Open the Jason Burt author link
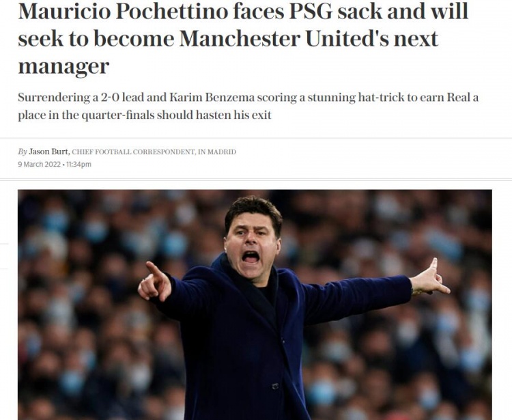512x420 pixels. 48,152
